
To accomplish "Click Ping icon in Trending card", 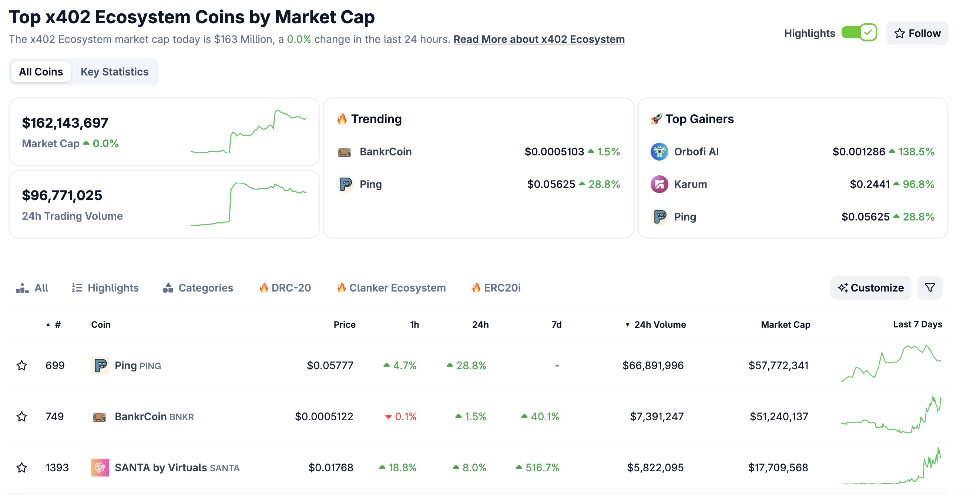I will tap(345, 184).
